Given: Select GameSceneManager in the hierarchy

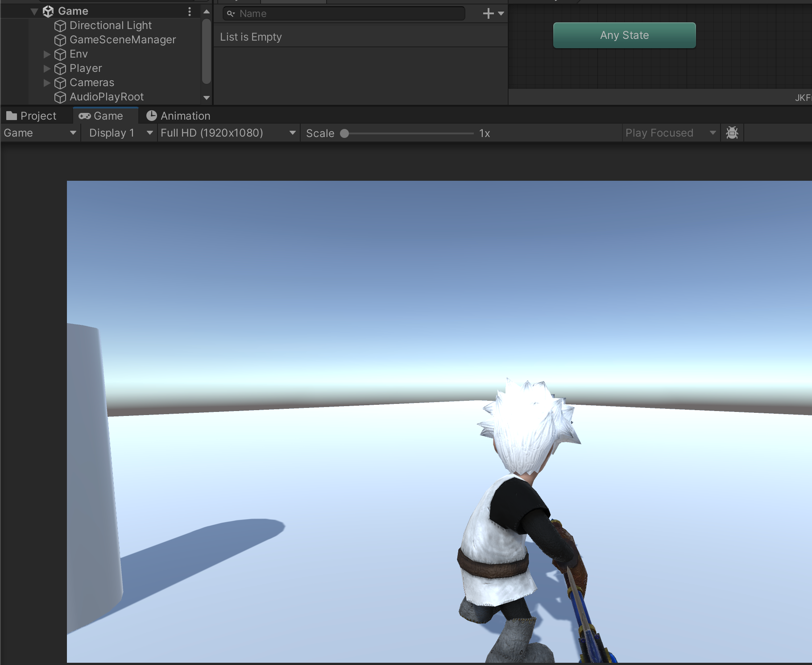Looking at the screenshot, I should [122, 40].
